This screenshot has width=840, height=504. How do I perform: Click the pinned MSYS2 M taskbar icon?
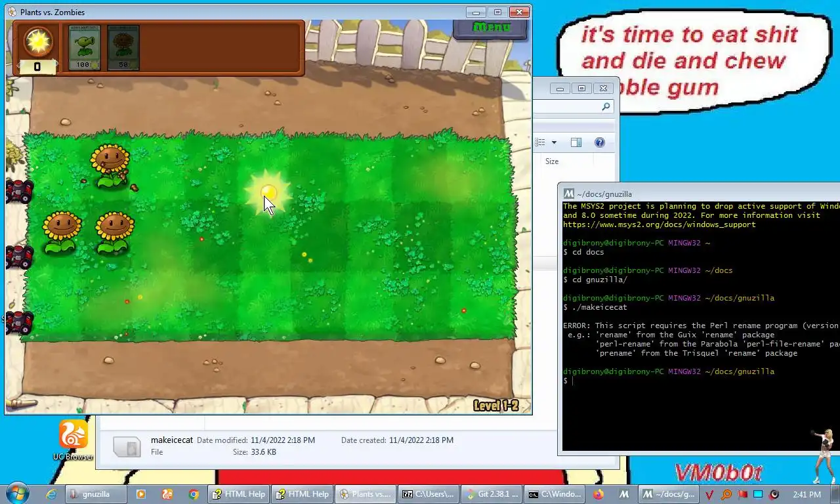pos(624,494)
